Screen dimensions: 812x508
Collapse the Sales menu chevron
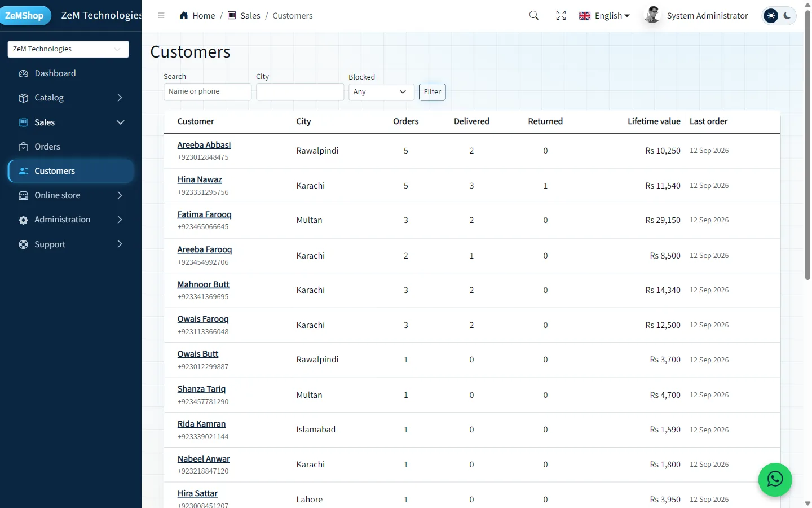click(x=120, y=122)
